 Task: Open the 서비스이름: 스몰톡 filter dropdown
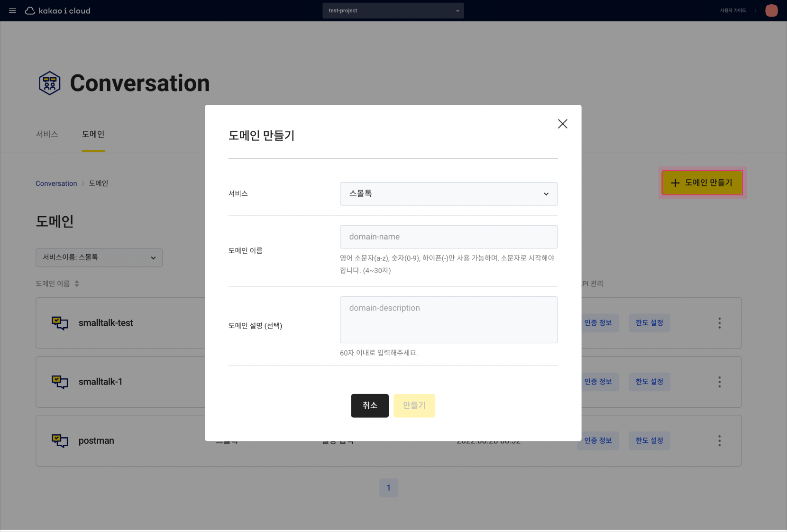pos(99,257)
